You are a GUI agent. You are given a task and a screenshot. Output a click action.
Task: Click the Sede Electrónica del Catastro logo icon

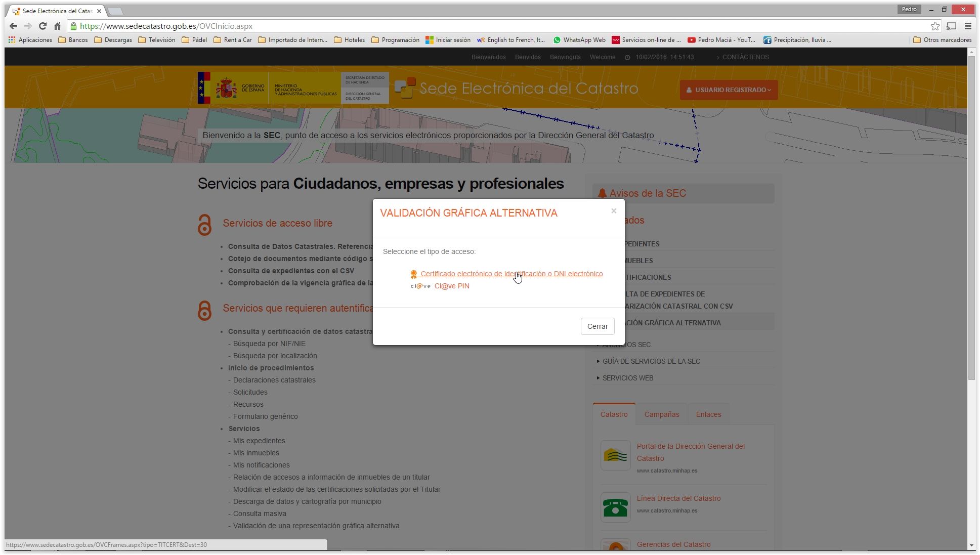click(x=405, y=87)
